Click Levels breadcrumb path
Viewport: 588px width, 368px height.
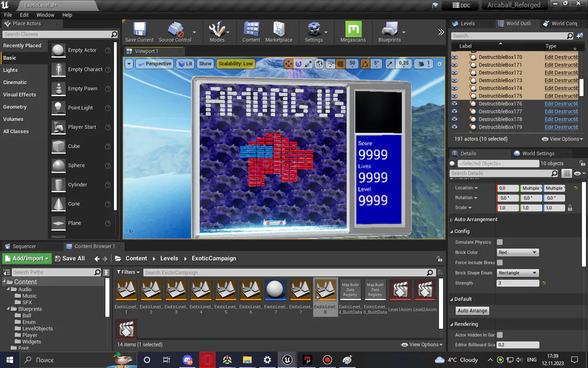click(x=169, y=258)
